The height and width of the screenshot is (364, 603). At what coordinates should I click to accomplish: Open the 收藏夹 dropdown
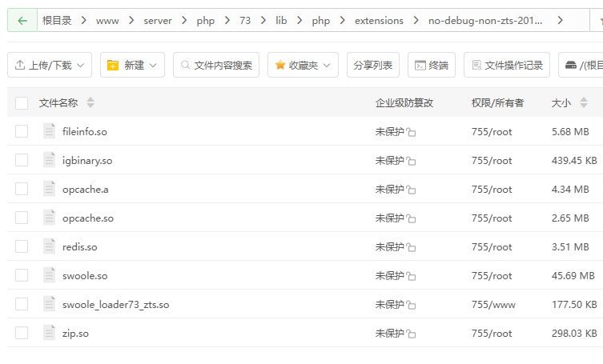pos(303,65)
